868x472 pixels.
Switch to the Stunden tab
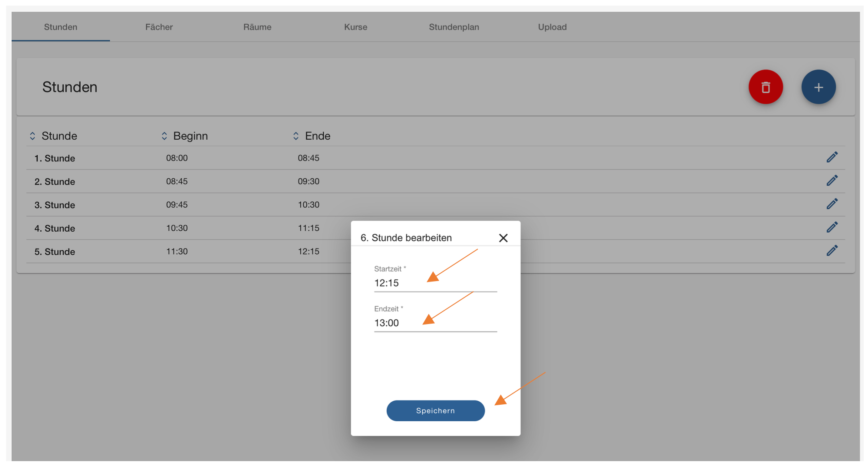pyautogui.click(x=61, y=27)
